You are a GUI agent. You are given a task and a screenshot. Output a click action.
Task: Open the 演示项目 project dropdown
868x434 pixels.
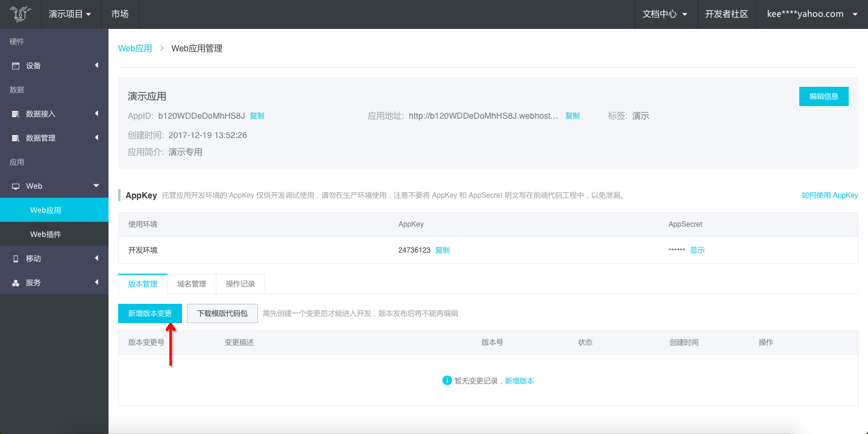70,14
